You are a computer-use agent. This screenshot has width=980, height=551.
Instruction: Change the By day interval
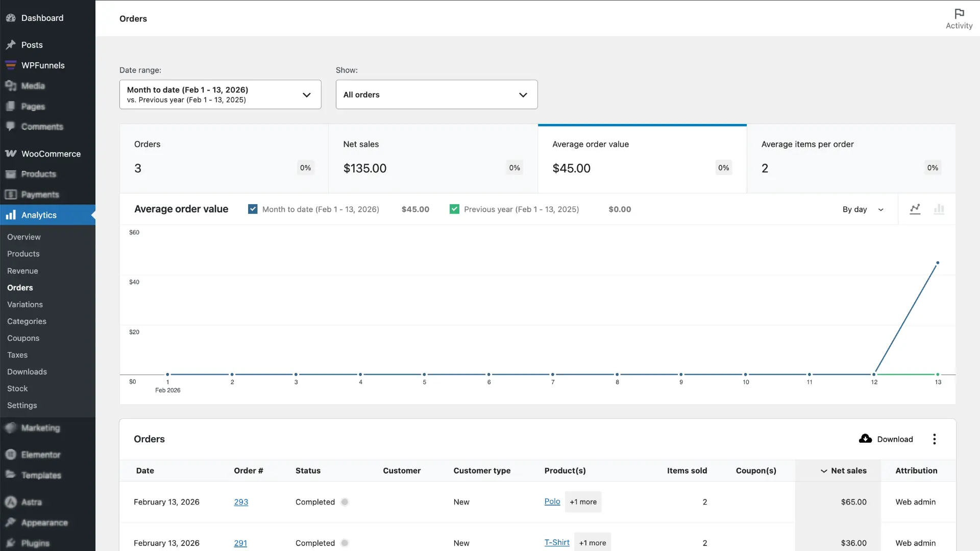click(863, 209)
